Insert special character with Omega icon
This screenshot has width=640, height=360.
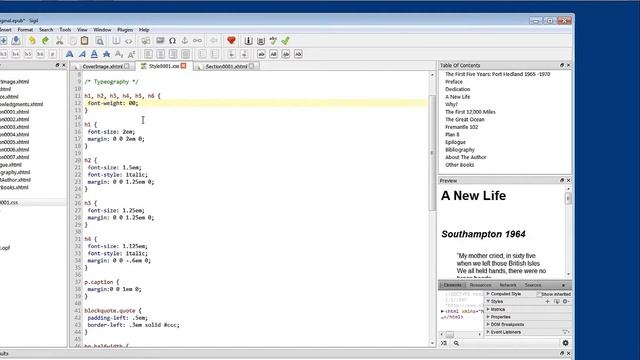click(x=172, y=41)
